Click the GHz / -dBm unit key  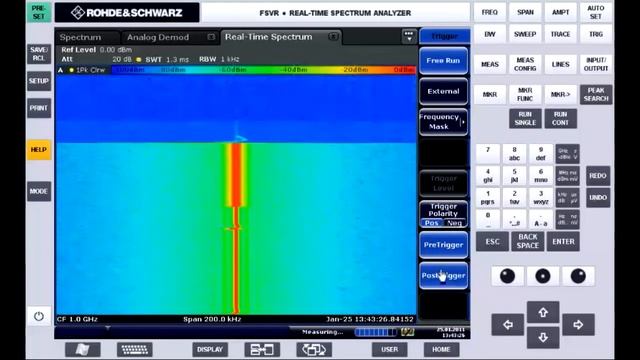[x=567, y=154]
